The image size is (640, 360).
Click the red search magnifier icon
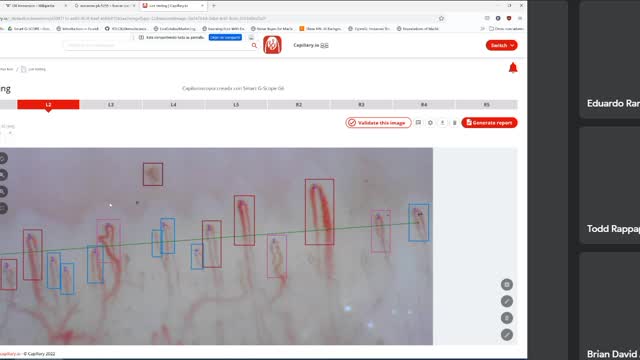click(x=254, y=45)
